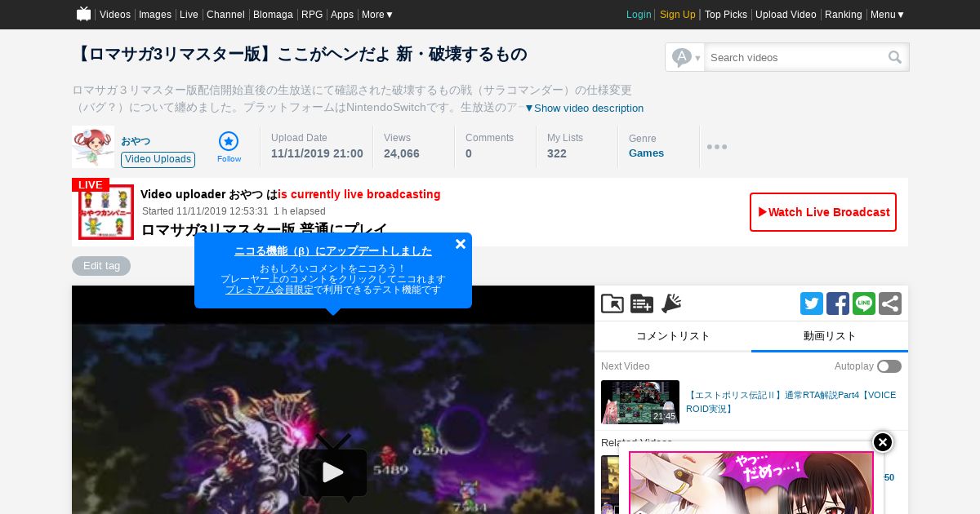Open search type selector dropdown
The image size is (980, 514).
click(x=686, y=57)
